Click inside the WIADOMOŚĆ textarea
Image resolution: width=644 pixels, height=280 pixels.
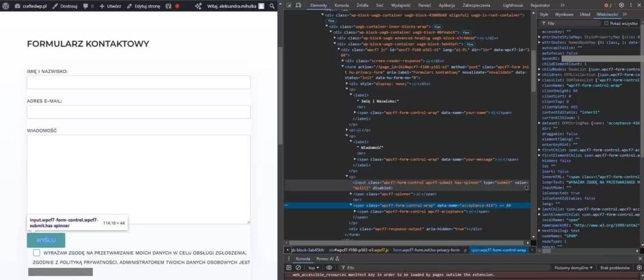tap(138, 179)
